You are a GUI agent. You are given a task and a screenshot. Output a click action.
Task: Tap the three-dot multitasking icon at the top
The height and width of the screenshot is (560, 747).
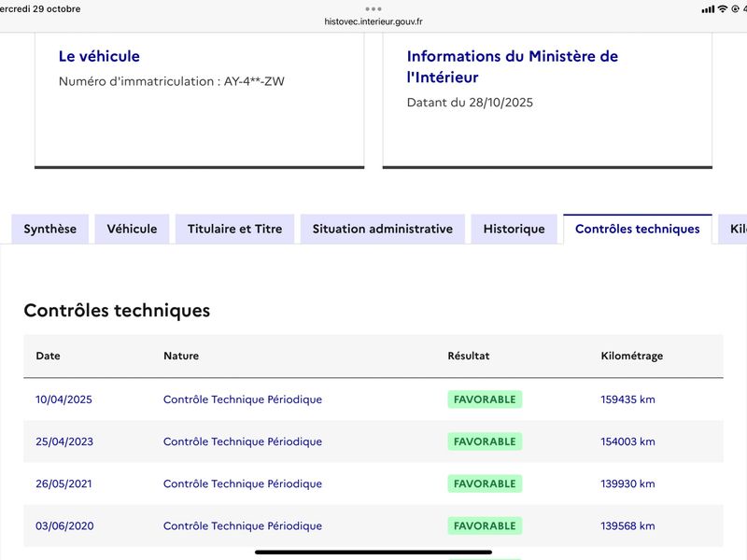coord(373,8)
